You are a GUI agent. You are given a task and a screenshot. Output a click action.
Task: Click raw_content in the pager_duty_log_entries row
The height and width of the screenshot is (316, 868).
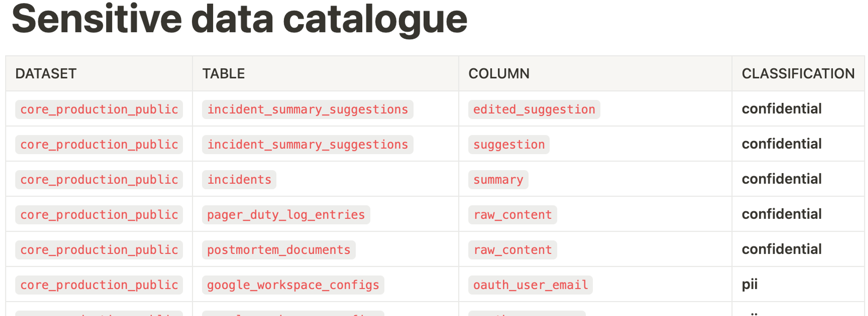click(x=513, y=215)
